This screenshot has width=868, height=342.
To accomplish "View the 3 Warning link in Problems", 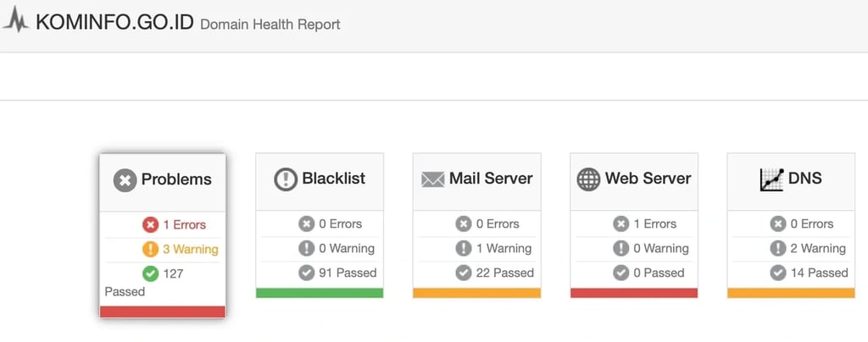I will tap(190, 249).
